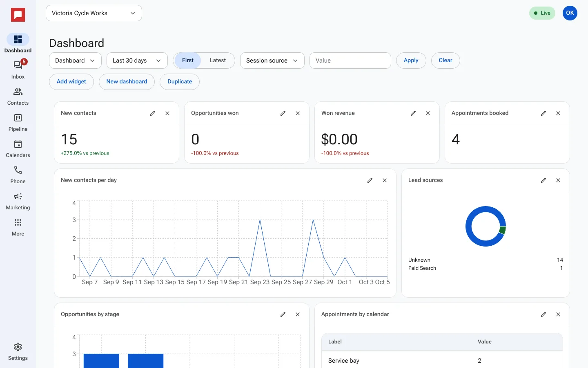
Task: Click the Value column header
Action: click(x=485, y=342)
